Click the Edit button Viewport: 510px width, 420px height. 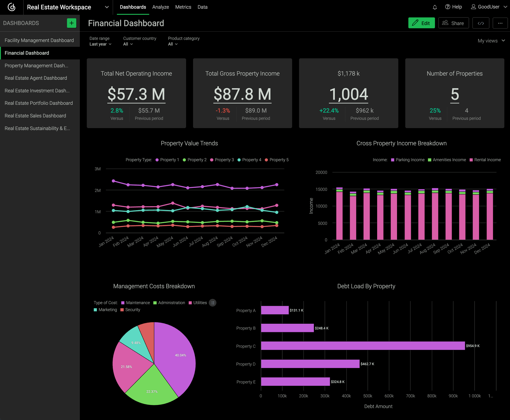pyautogui.click(x=422, y=23)
